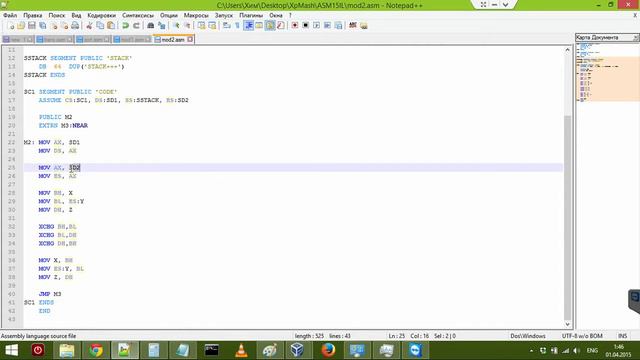Open the Правка menu
The height and width of the screenshot is (360, 640).
click(33, 15)
